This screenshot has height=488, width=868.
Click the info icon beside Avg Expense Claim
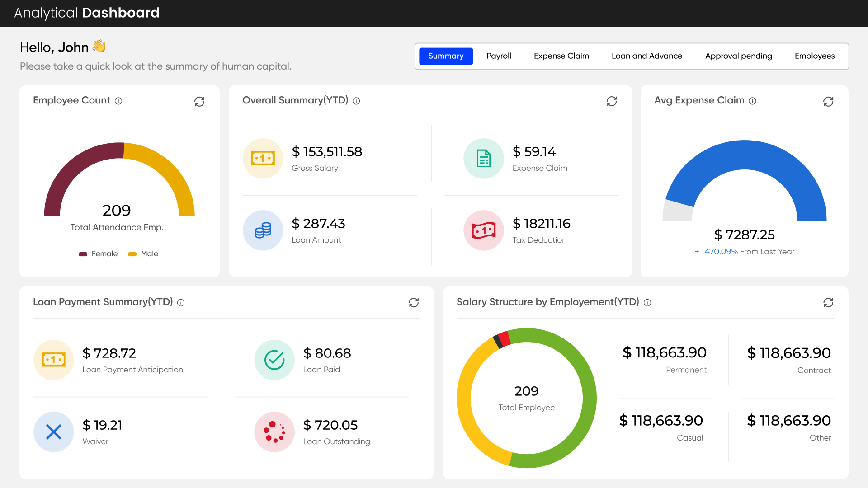pyautogui.click(x=752, y=101)
